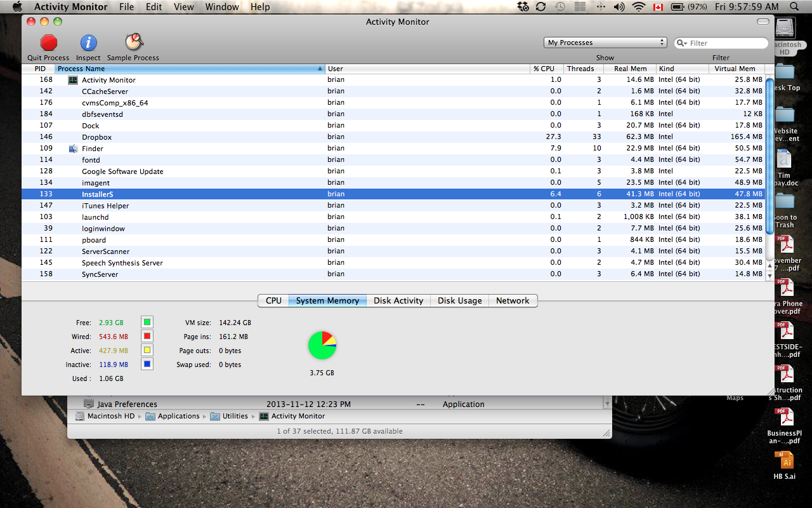The height and width of the screenshot is (508, 812).
Task: Click the battery status icon
Action: (x=677, y=7)
